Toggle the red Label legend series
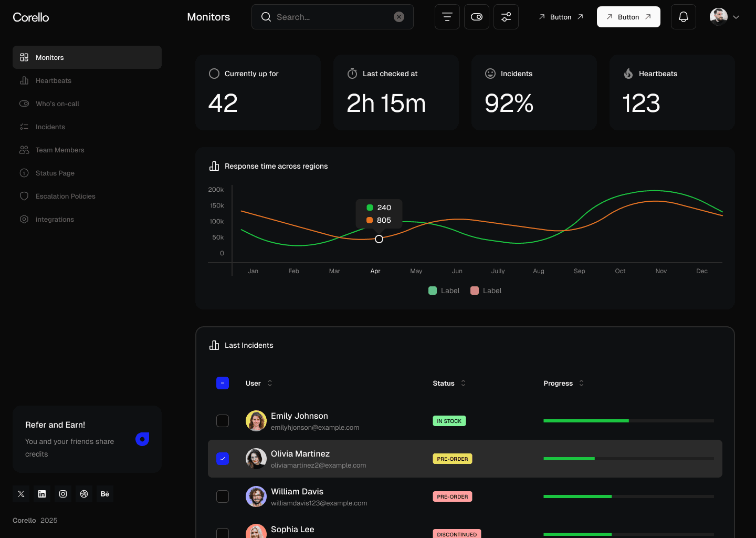 [486, 291]
